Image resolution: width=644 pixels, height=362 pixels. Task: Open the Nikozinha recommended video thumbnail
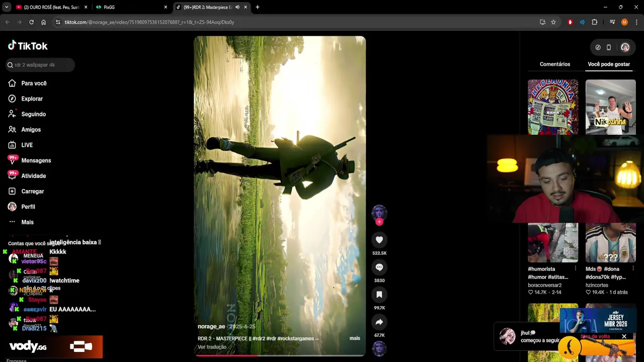coord(610,107)
